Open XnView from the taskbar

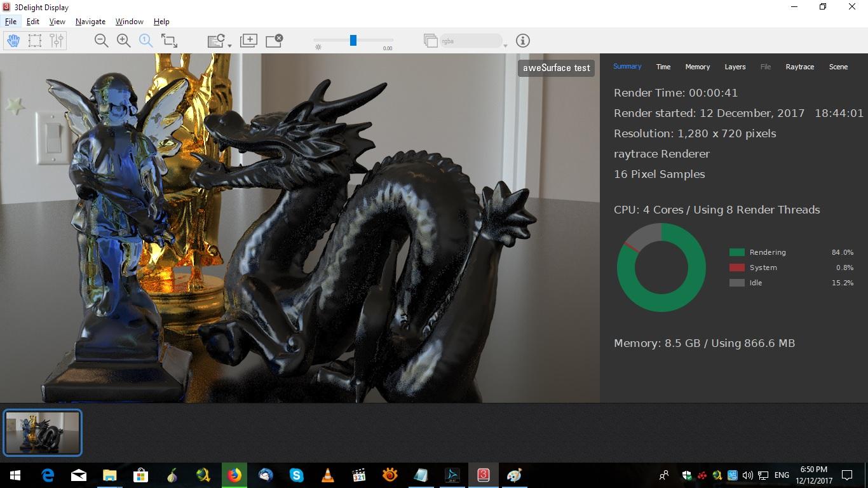click(390, 475)
